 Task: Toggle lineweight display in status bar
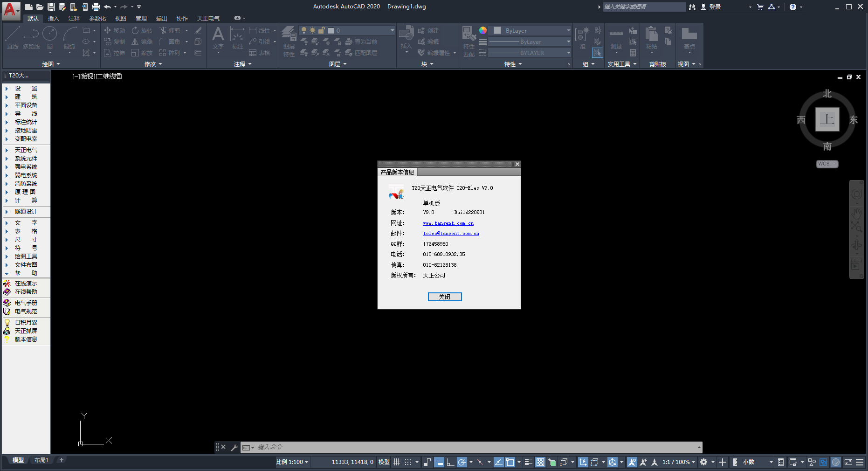coord(528,462)
